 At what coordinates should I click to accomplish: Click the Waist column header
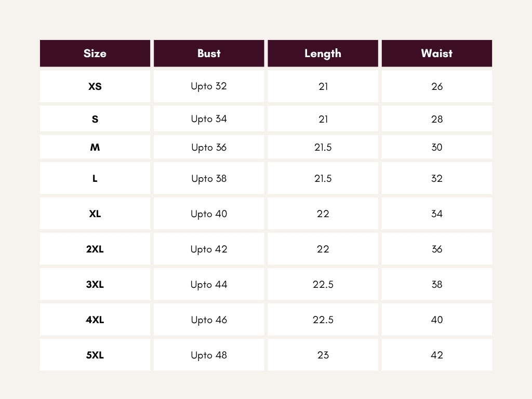436,54
